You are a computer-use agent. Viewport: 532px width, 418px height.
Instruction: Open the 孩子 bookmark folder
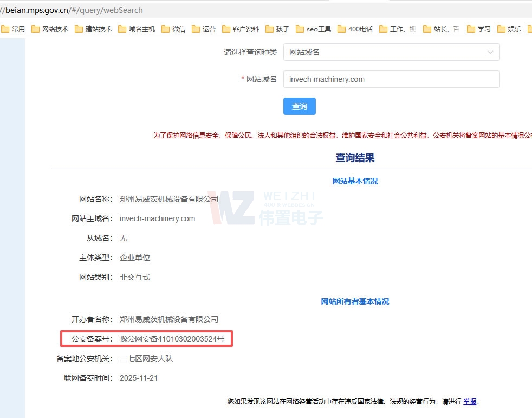(278, 29)
